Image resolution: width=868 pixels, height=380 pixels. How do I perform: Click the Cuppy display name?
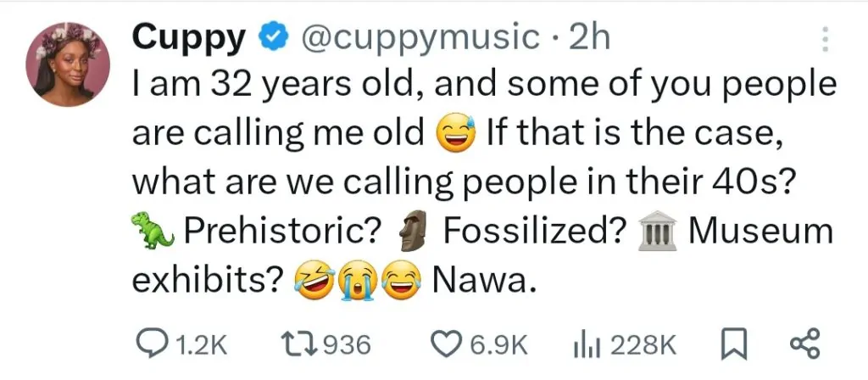[190, 37]
